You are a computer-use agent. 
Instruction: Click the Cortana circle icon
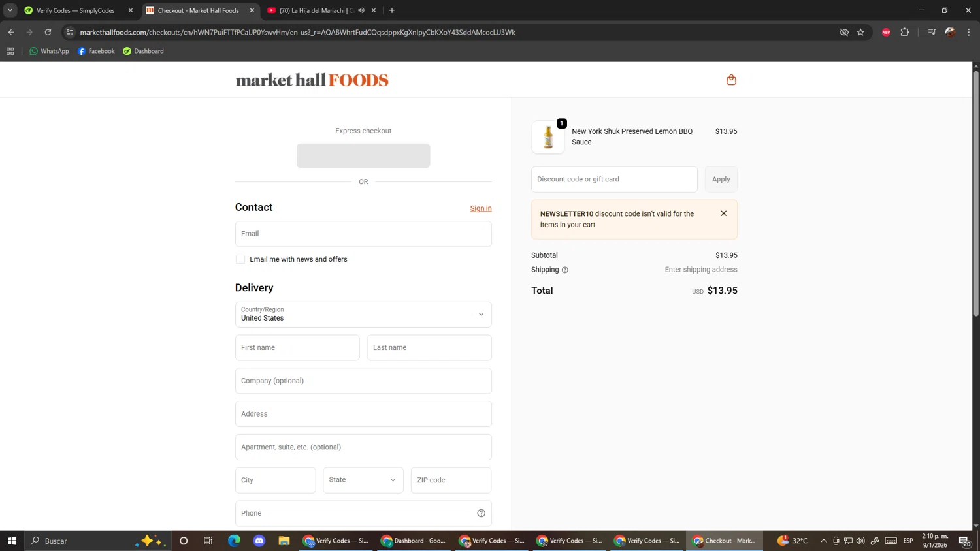tap(184, 541)
